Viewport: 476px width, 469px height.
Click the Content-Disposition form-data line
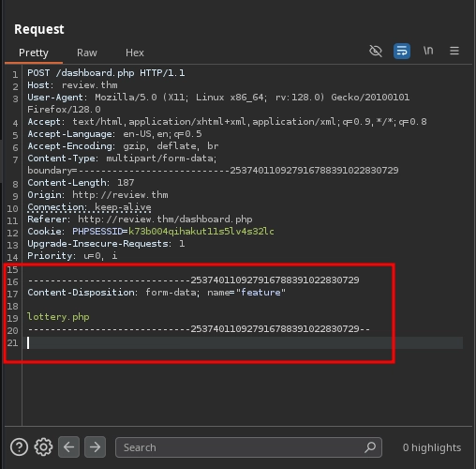click(156, 293)
